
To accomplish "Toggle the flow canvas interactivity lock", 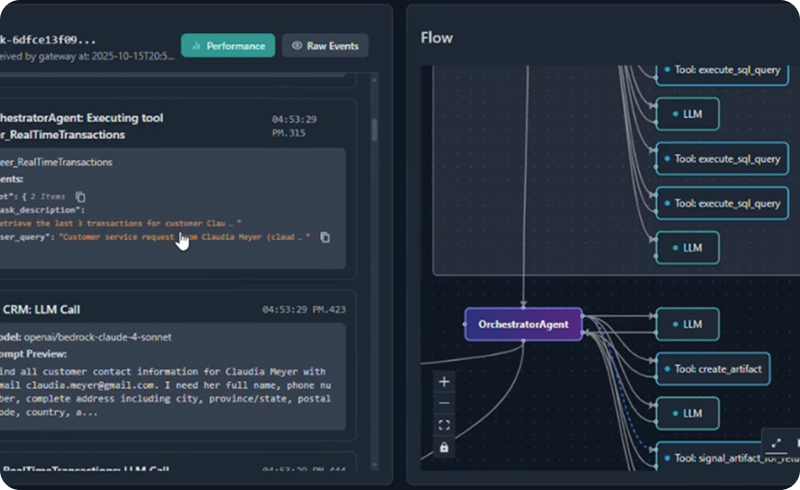I will click(444, 447).
